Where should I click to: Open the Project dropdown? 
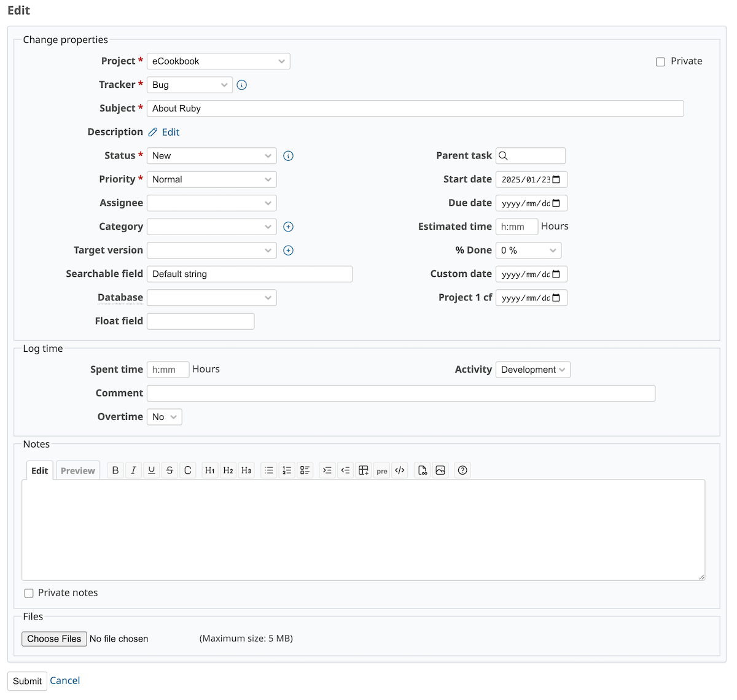pos(218,61)
